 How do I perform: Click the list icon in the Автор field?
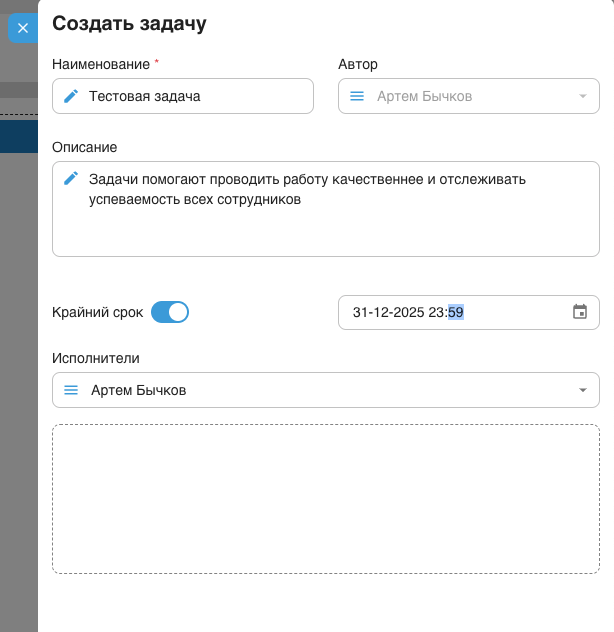coord(357,96)
